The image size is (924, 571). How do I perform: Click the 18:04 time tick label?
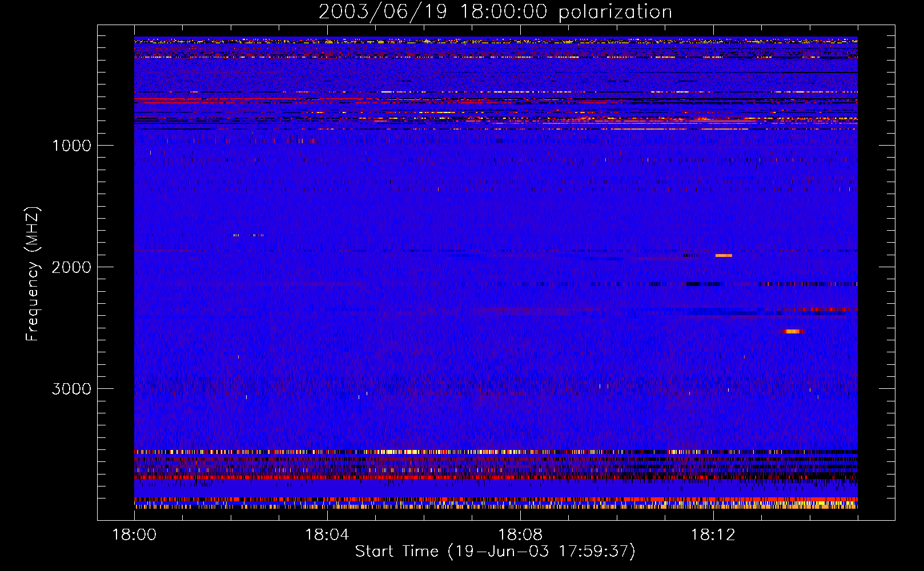pos(327,535)
